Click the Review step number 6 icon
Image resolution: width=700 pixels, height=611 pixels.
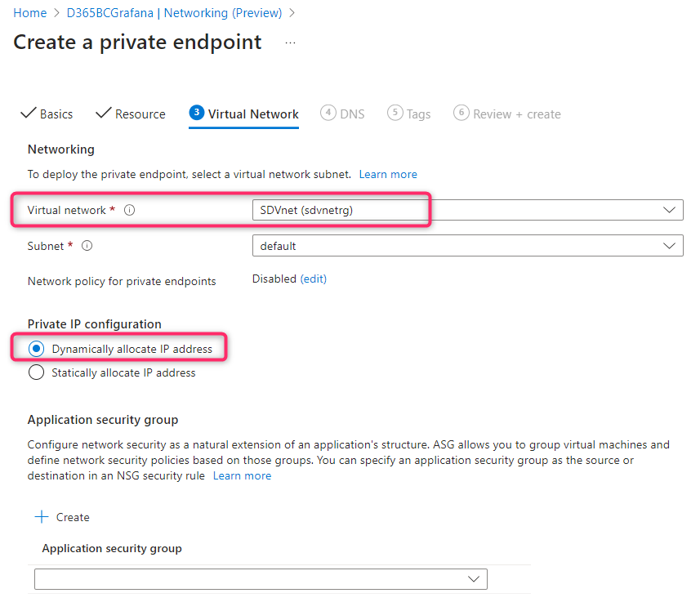pyautogui.click(x=461, y=113)
